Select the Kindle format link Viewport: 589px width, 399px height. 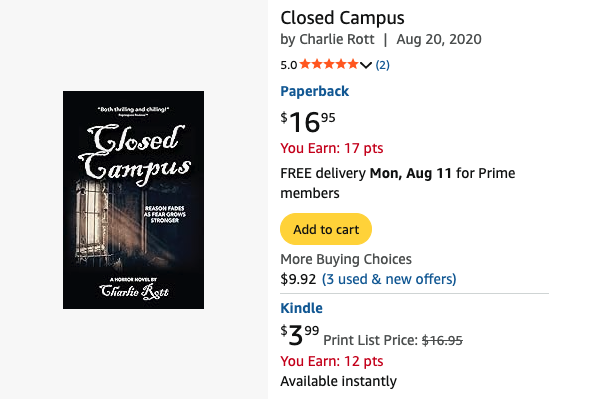pyautogui.click(x=301, y=308)
